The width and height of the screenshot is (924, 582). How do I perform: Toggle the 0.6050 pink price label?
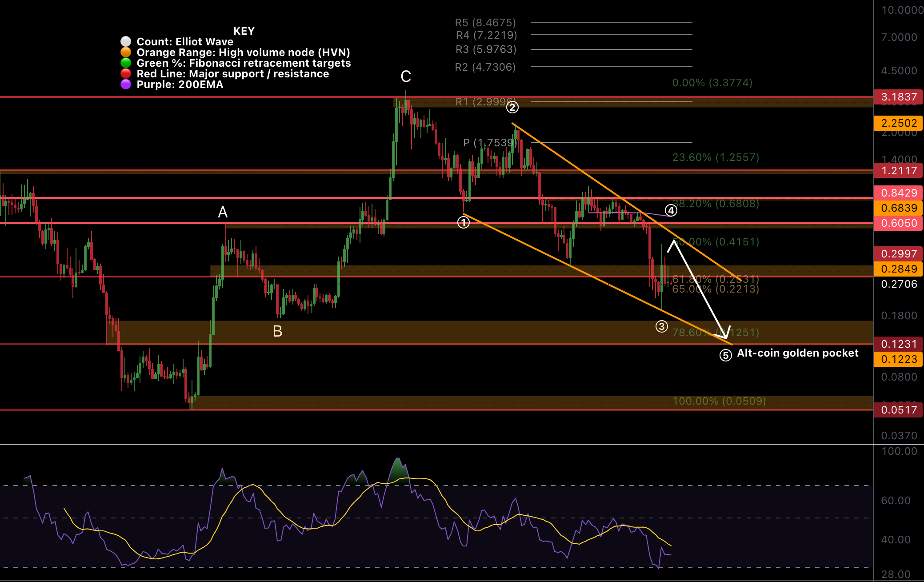(898, 223)
